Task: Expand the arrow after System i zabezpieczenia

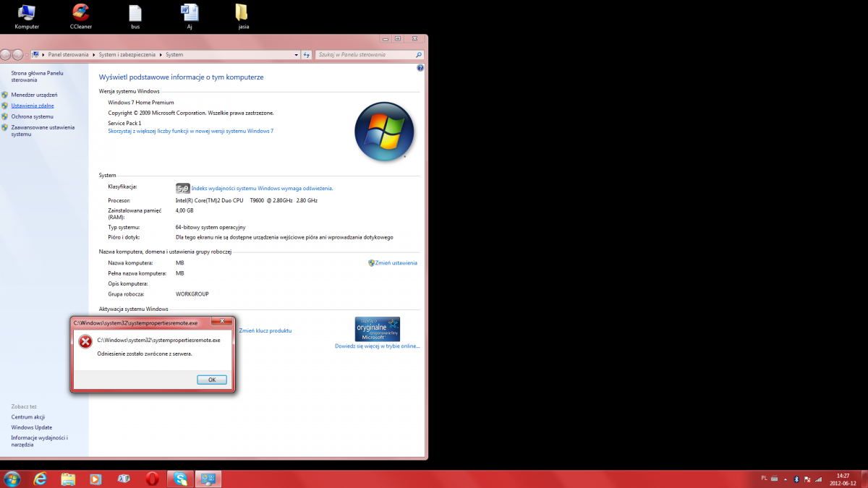Action: click(x=161, y=54)
